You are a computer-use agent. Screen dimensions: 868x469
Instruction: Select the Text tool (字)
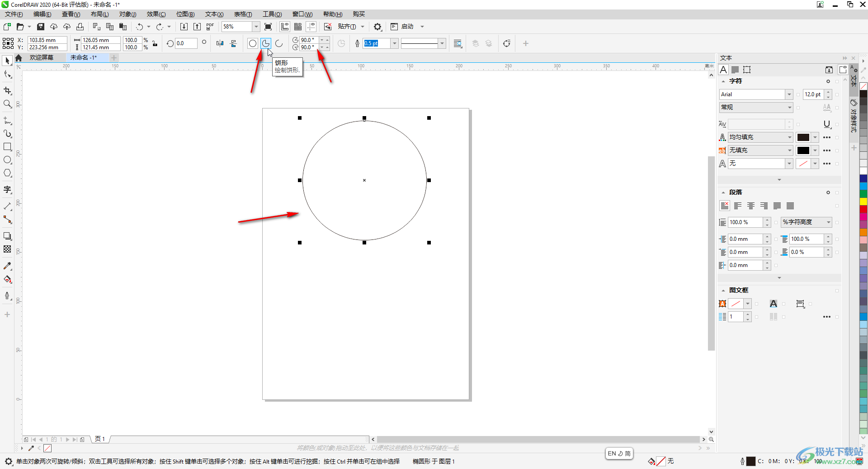pyautogui.click(x=7, y=190)
